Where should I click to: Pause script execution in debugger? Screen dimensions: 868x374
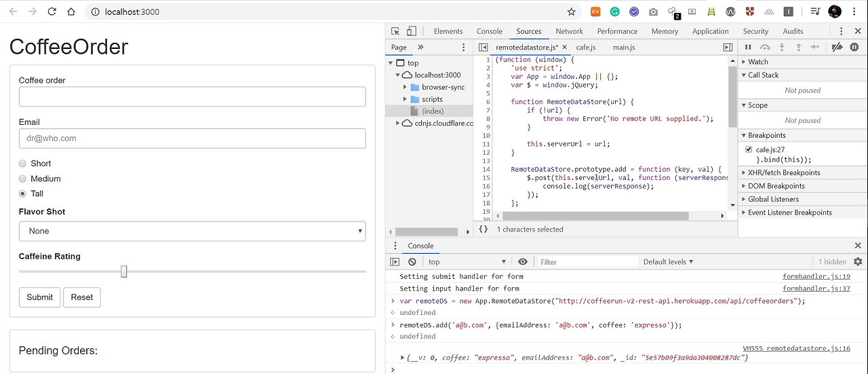tap(749, 48)
